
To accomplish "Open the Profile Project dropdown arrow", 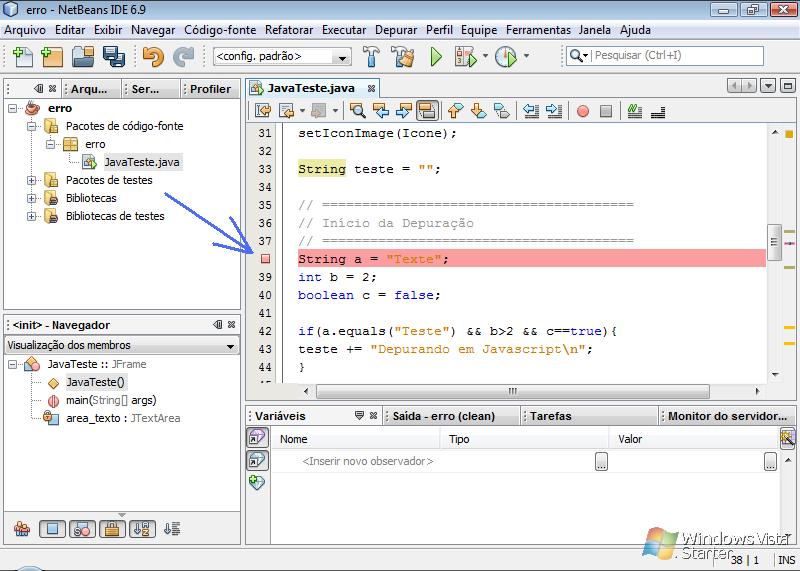I will pos(526,56).
